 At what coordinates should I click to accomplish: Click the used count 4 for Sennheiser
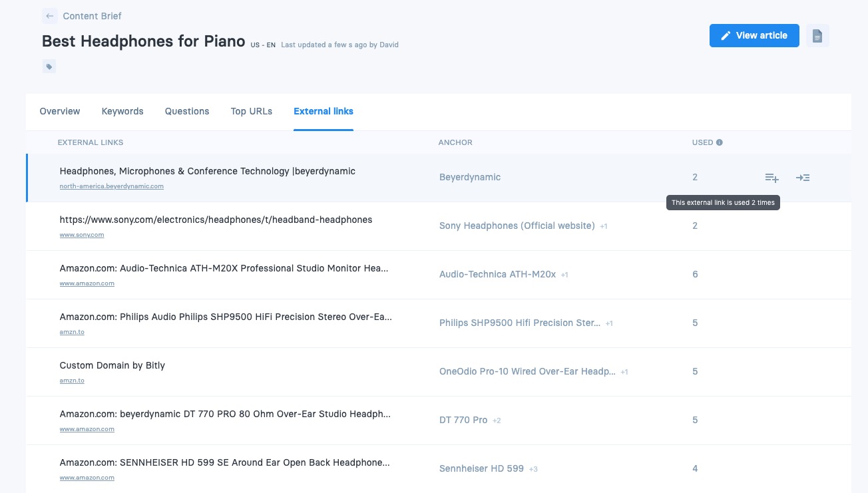(695, 468)
